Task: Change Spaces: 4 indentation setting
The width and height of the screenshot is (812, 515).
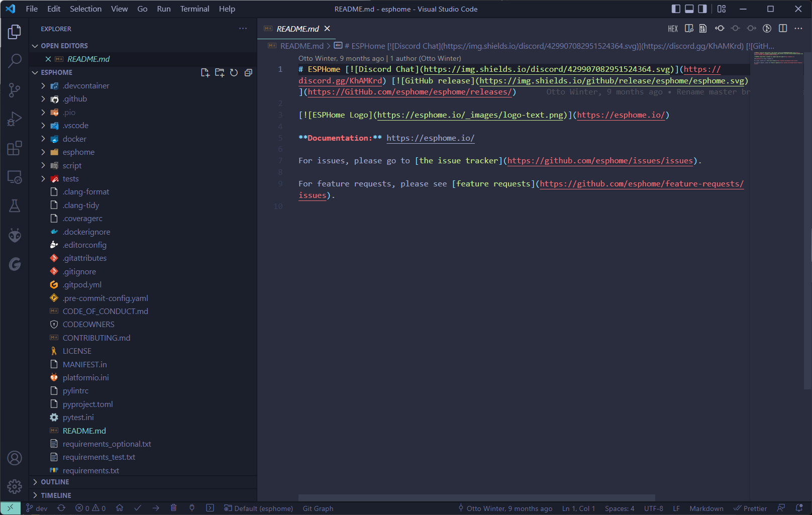Action: (620, 508)
